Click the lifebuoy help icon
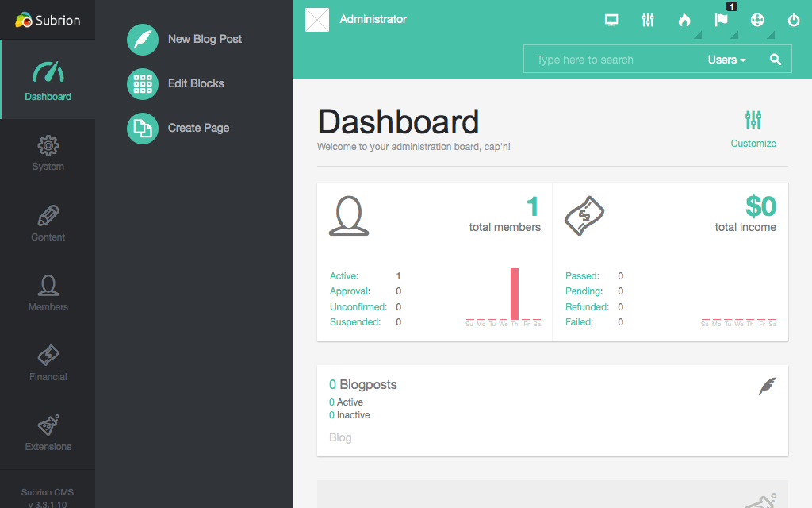Screen dimensions: 812x508 (x=757, y=21)
